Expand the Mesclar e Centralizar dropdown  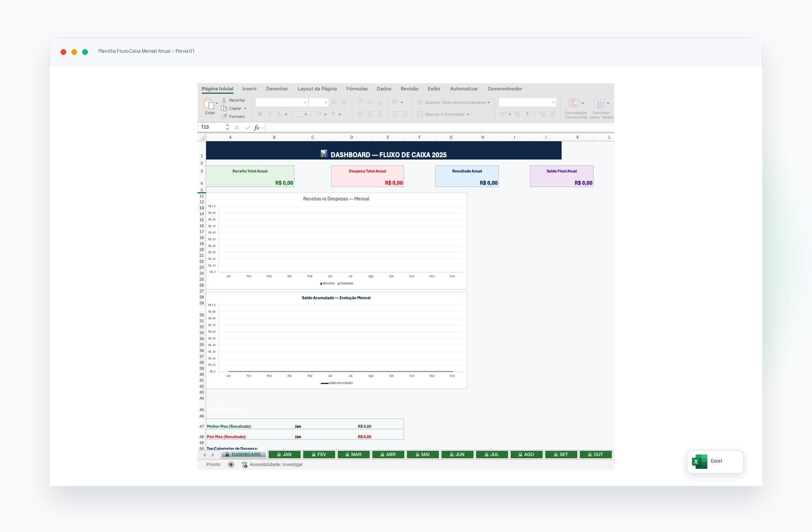click(468, 114)
